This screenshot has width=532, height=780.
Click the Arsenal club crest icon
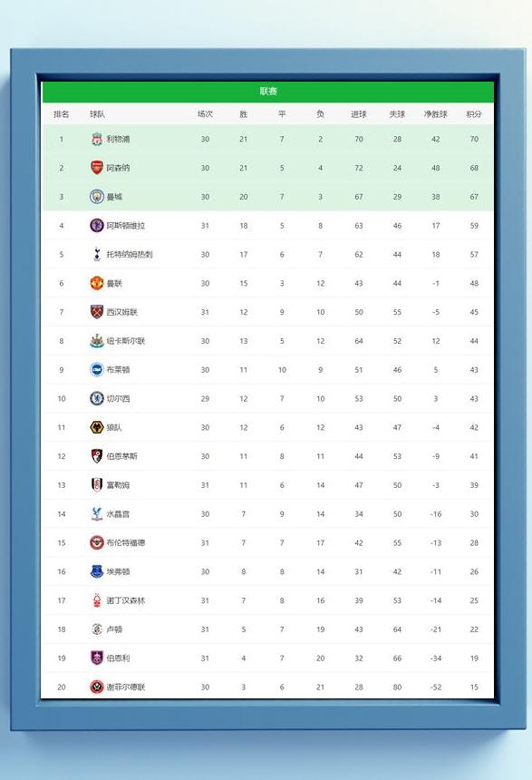[96, 168]
